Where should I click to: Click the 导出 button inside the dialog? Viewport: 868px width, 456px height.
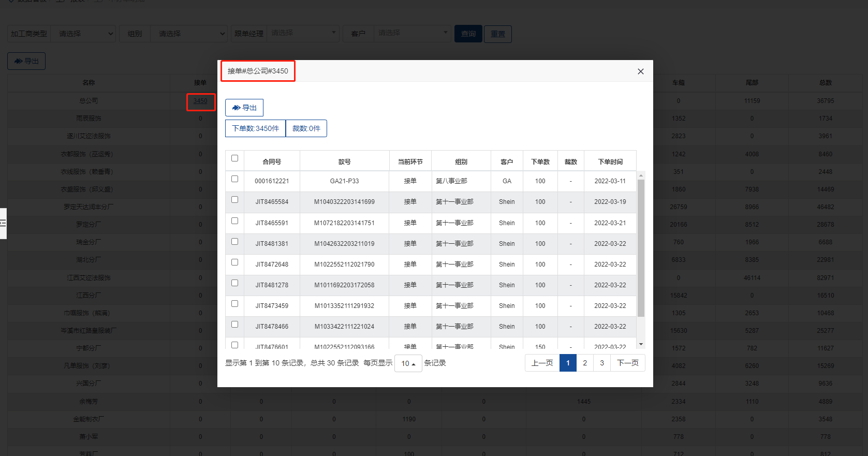pos(244,108)
